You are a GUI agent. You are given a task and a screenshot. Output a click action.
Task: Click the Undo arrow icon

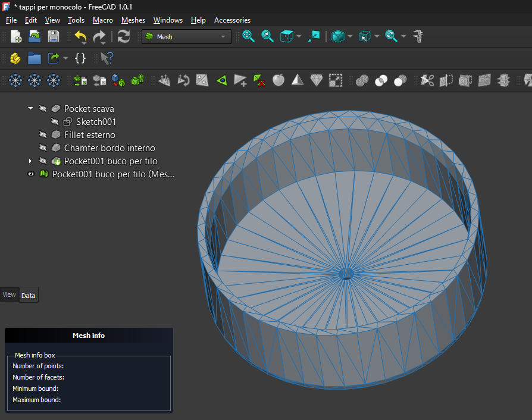[x=80, y=36]
